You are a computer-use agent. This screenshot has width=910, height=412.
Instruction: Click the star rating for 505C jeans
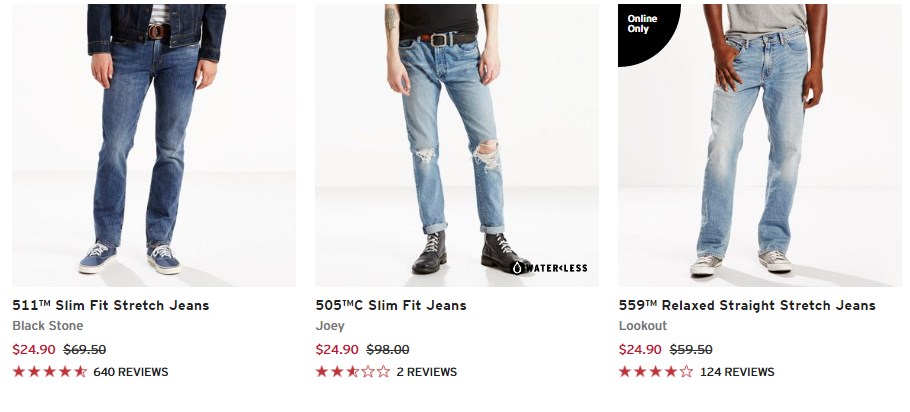[353, 371]
